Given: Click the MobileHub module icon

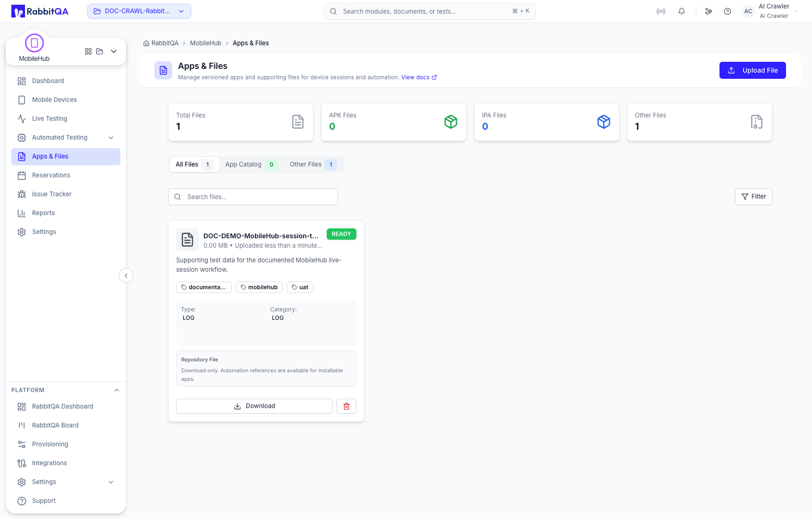Looking at the screenshot, I should [34, 43].
